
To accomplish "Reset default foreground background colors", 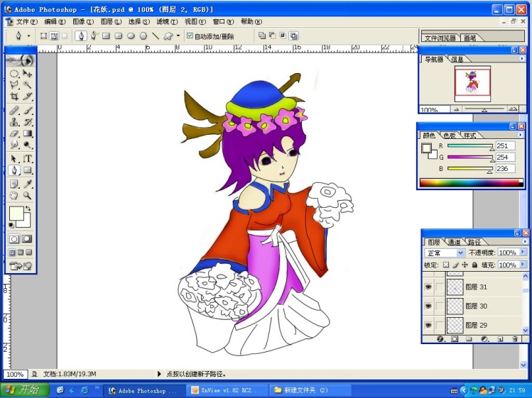I will [x=11, y=225].
